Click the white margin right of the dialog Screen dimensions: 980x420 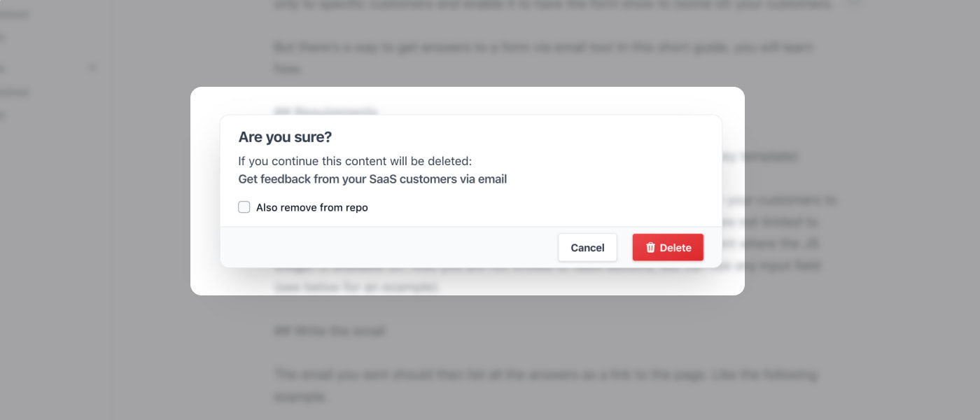coord(733,190)
